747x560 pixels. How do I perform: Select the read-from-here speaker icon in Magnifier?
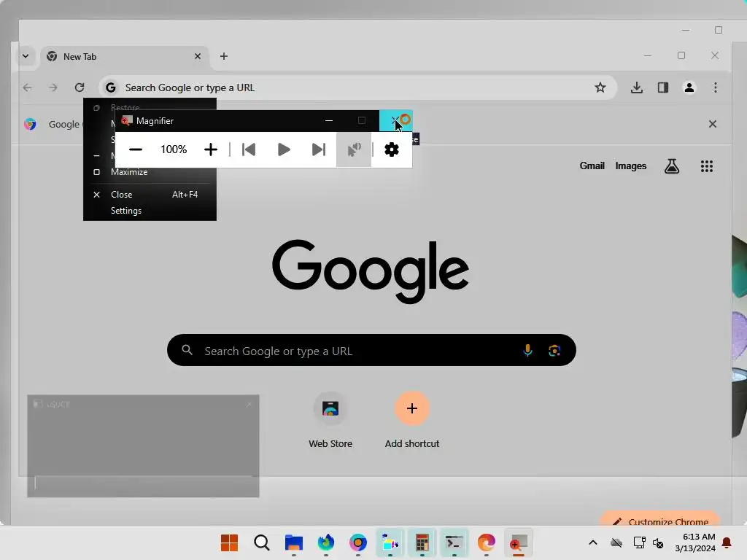coord(354,149)
